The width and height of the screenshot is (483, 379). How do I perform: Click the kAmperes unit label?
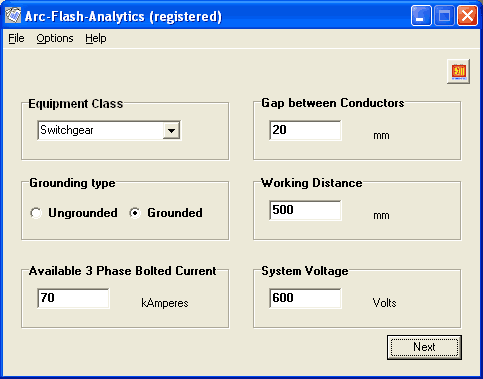pos(165,303)
